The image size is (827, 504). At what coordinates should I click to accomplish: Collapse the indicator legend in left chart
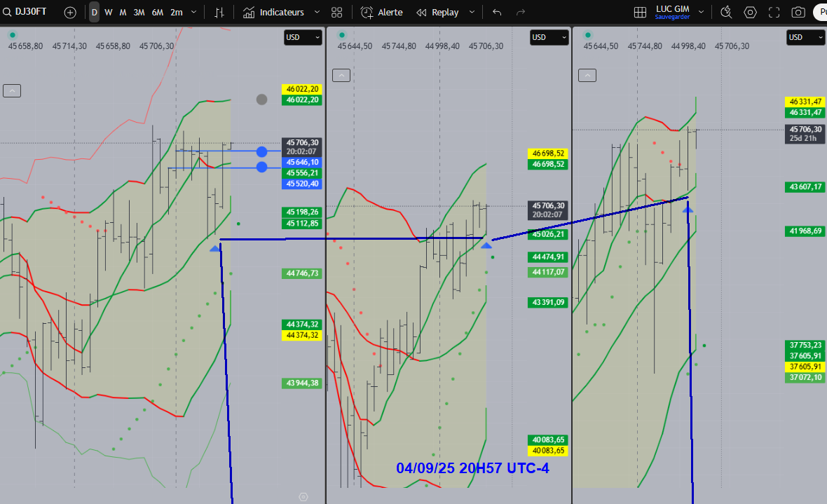click(x=12, y=90)
